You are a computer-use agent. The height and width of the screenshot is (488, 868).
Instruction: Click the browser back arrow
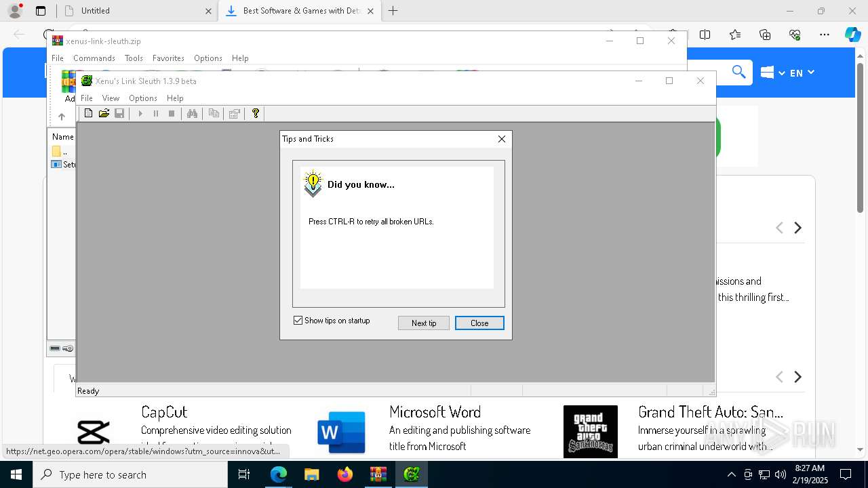tap(19, 35)
